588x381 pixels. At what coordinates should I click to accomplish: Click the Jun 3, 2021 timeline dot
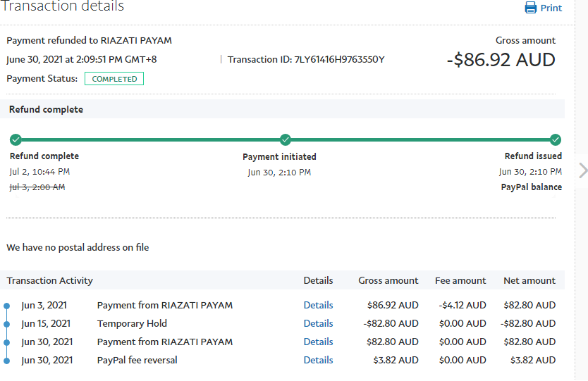[x=7, y=306]
